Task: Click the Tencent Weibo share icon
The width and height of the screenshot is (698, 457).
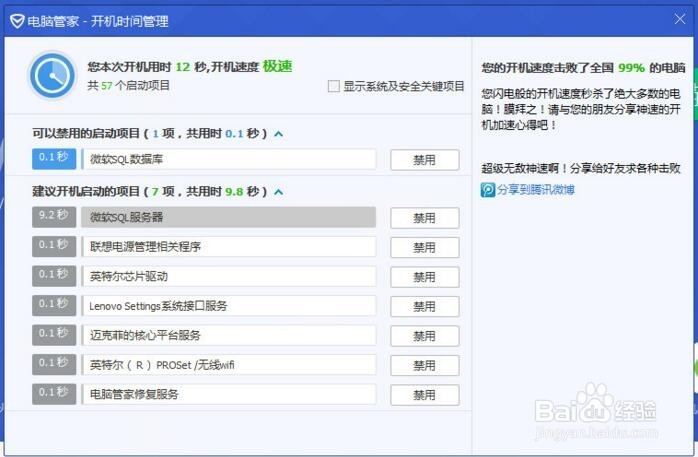Action: pos(488,190)
